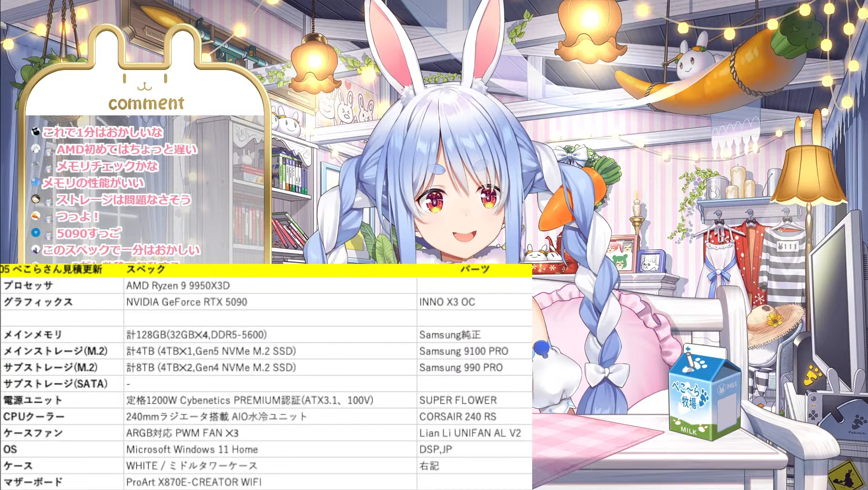Click the パーツ column header
The width and height of the screenshot is (868, 490).
(x=475, y=269)
